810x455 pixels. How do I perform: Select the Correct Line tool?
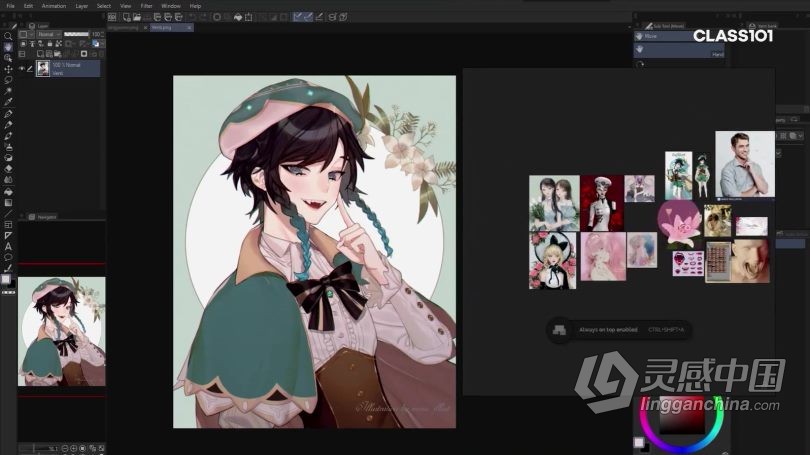pyautogui.click(x=8, y=268)
